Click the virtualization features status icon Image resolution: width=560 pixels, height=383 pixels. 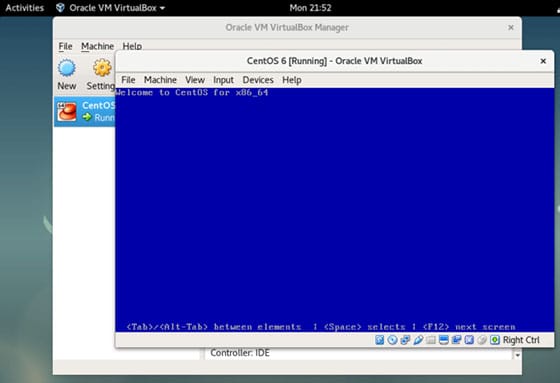tap(469, 340)
